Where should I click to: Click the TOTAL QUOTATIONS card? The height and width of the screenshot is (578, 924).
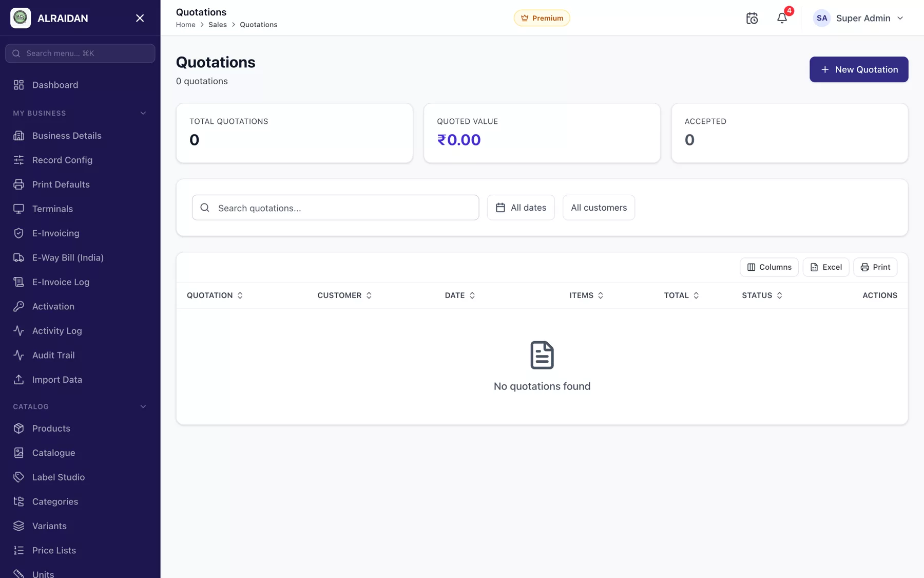coord(294,133)
